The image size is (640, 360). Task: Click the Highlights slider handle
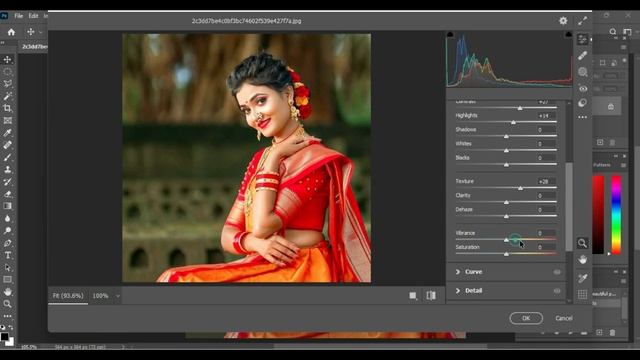click(513, 122)
